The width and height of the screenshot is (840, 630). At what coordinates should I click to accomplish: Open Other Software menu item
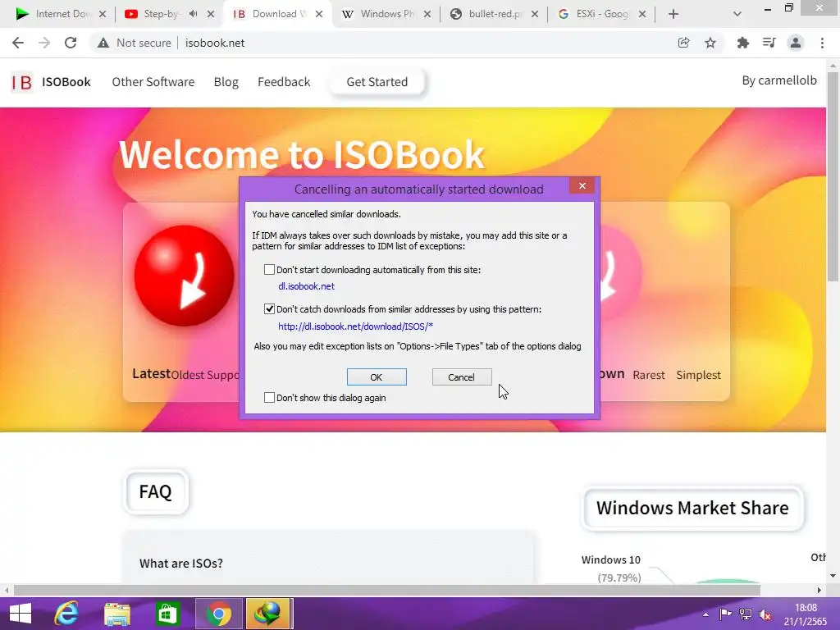pos(153,82)
